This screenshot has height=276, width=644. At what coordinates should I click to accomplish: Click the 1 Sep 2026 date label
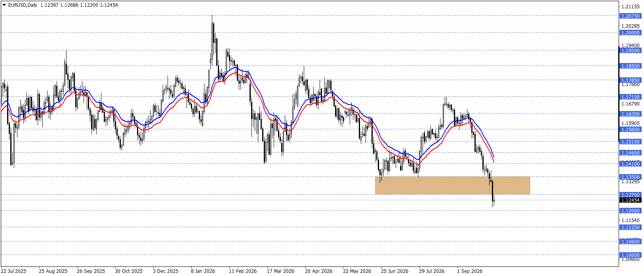coord(470,271)
